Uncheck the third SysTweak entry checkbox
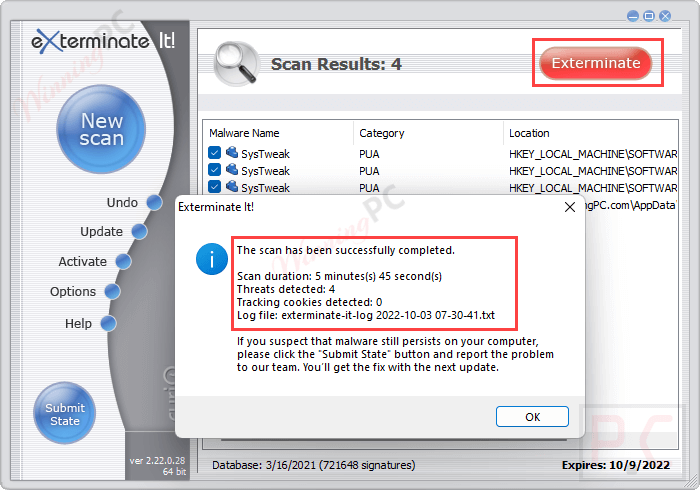Image resolution: width=700 pixels, height=490 pixels. pyautogui.click(x=214, y=187)
